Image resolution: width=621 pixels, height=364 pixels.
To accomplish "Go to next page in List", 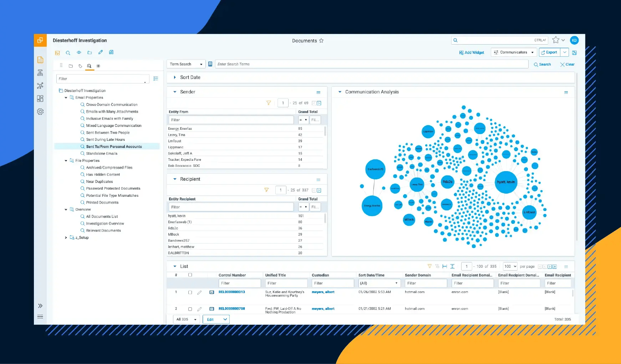I will [550, 267].
